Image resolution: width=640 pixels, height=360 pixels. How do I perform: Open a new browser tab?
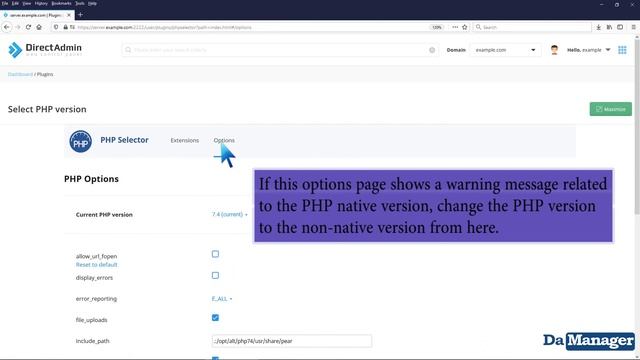[x=80, y=15]
